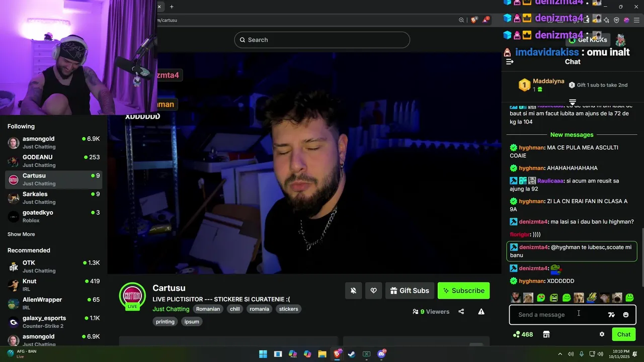Open a new browser tab

click(172, 7)
